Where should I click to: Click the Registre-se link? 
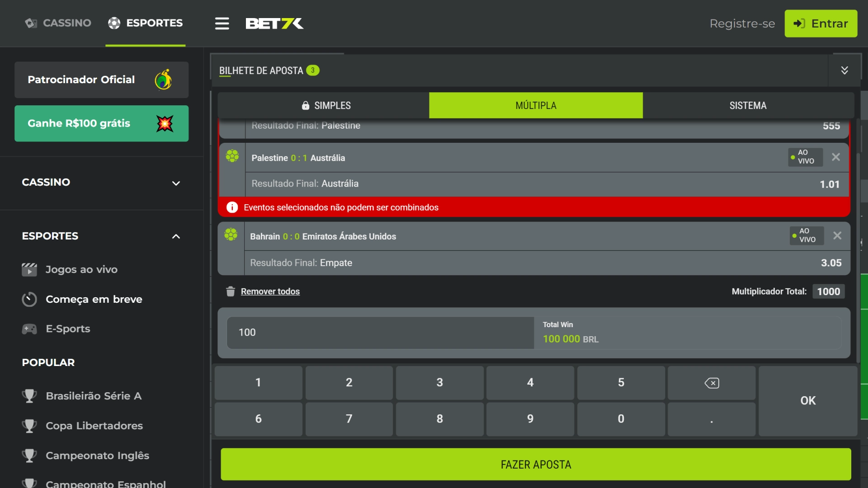click(x=742, y=23)
